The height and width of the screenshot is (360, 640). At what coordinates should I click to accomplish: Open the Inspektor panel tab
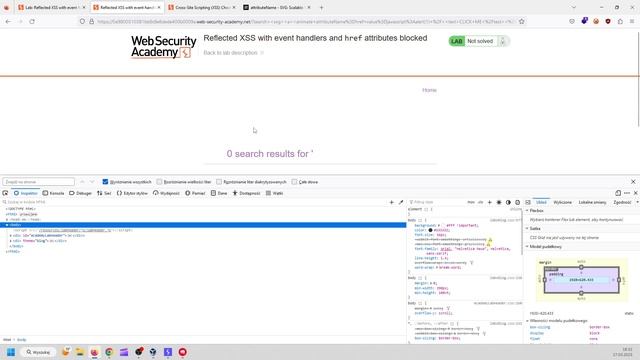[x=26, y=193]
